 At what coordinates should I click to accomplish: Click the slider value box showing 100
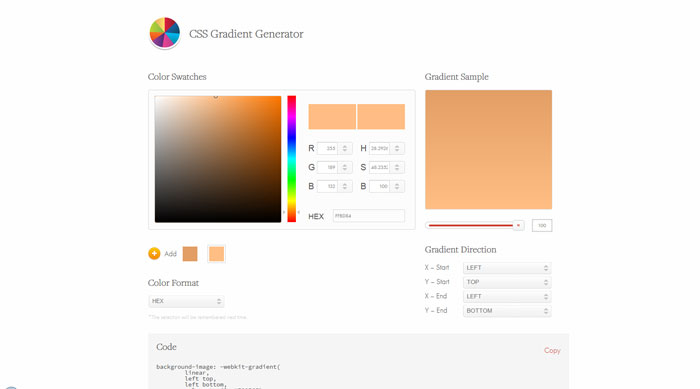(x=542, y=226)
